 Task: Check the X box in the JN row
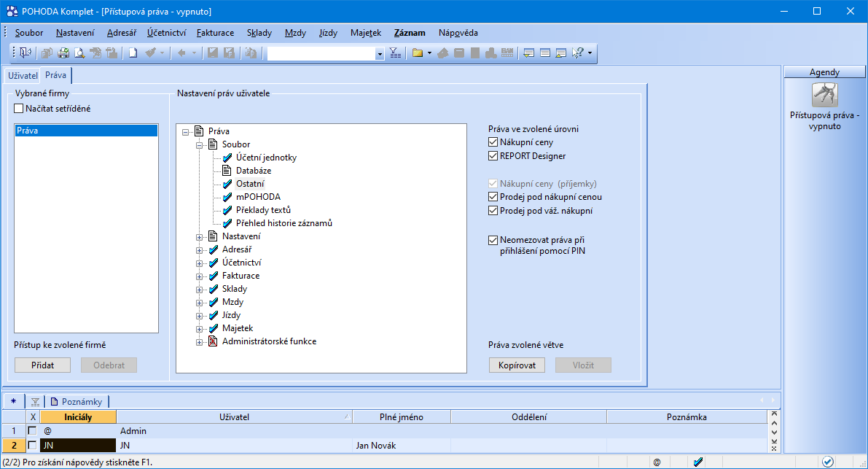click(32, 445)
